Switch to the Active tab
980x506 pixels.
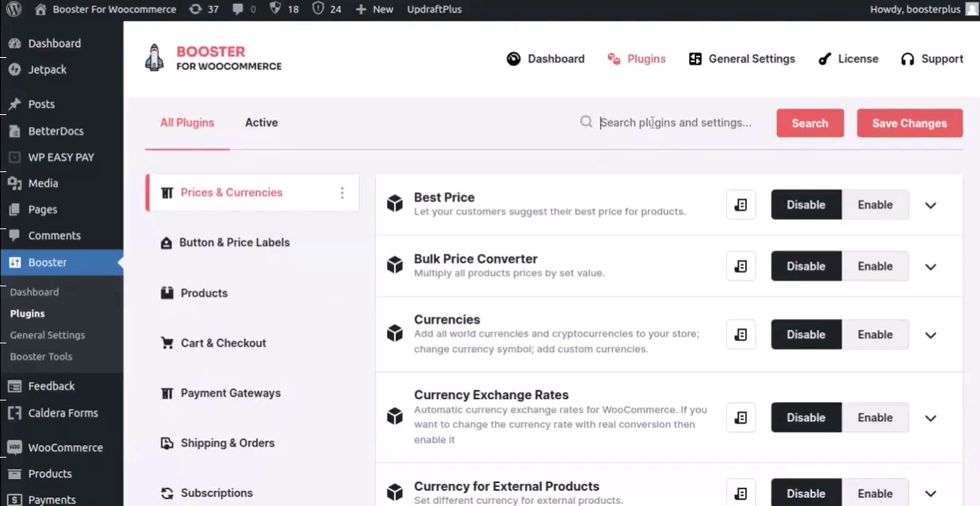coord(261,122)
